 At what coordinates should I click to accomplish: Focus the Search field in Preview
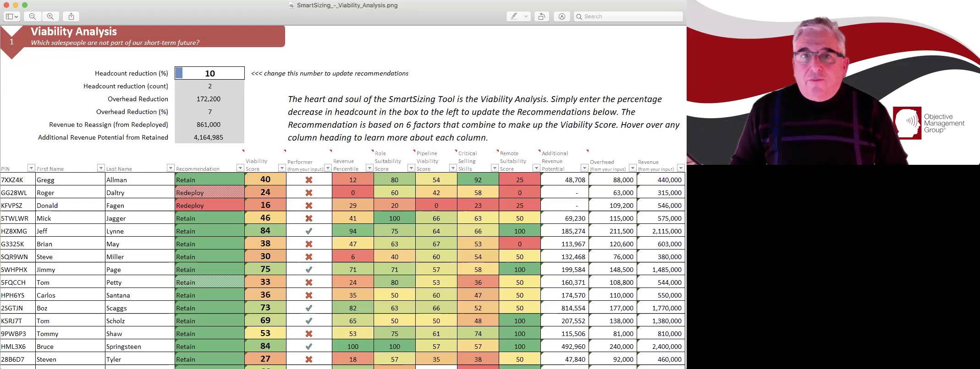[x=628, y=16]
